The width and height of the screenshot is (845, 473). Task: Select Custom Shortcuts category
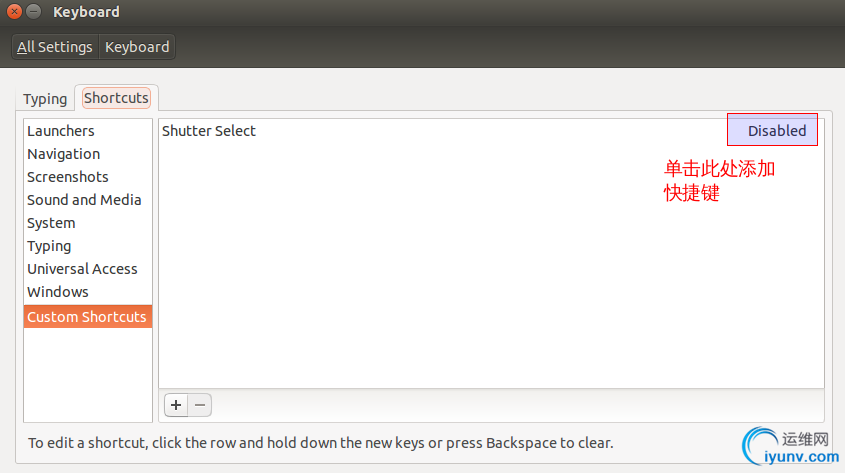[x=88, y=317]
